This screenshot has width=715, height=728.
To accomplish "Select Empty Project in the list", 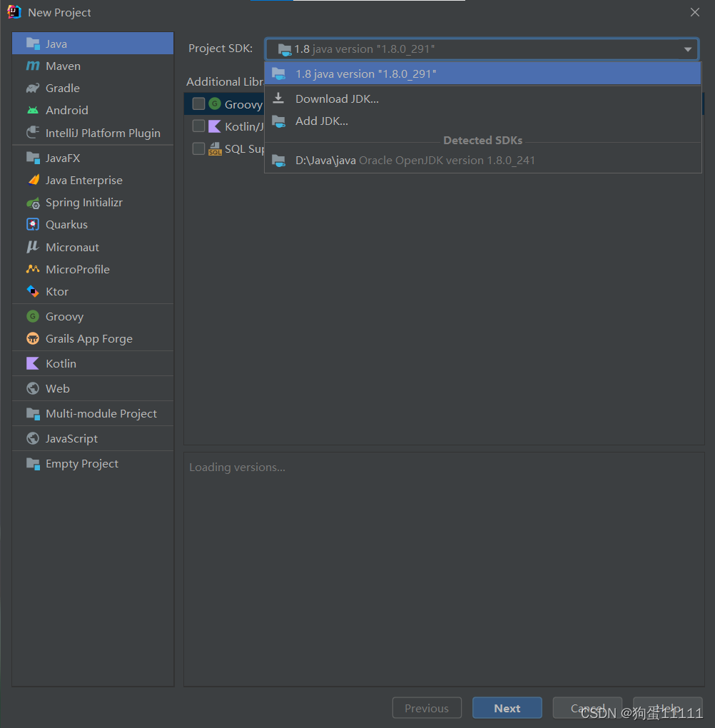I will pyautogui.click(x=93, y=464).
